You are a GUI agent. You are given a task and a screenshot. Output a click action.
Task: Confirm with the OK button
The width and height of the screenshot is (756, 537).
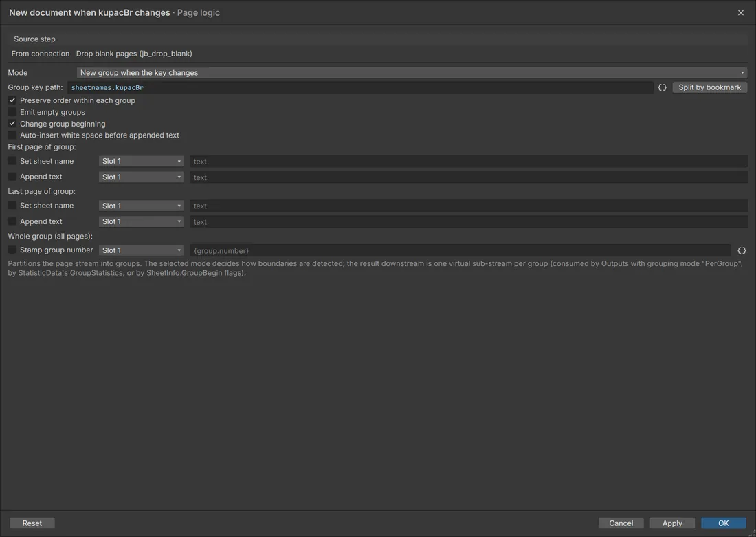pyautogui.click(x=723, y=523)
